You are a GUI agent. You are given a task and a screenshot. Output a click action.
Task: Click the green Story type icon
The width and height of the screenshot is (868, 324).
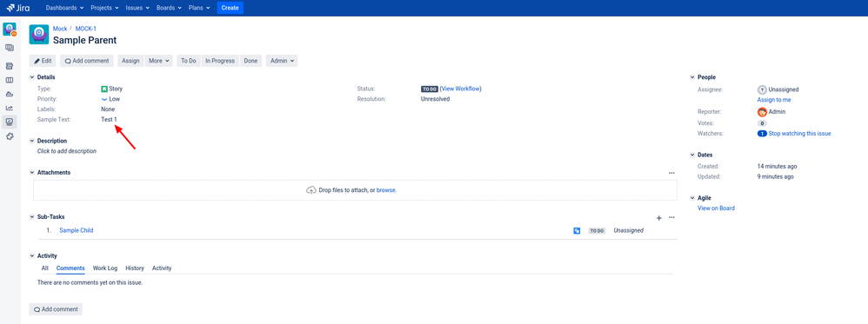104,89
